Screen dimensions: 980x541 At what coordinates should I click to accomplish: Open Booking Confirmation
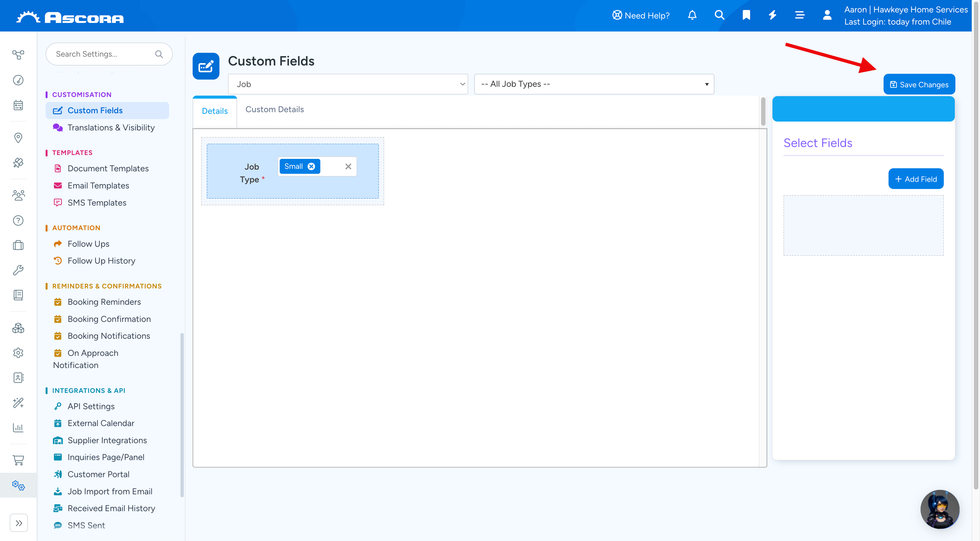pos(102,319)
